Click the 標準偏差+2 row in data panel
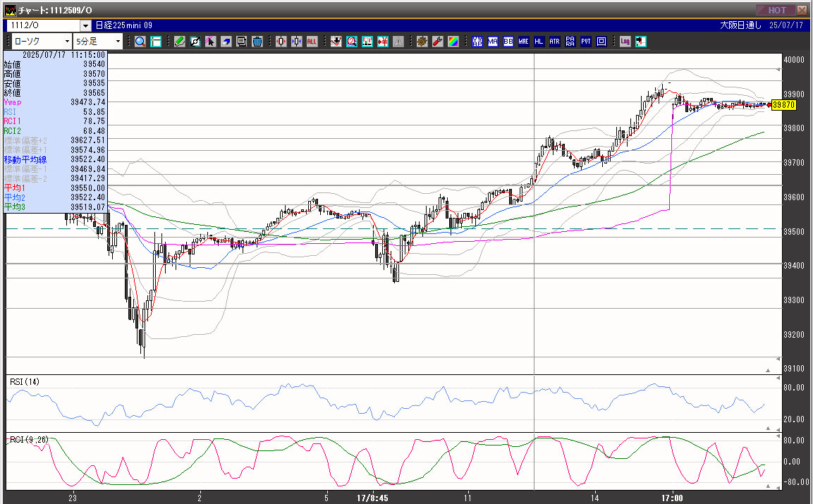Image resolution: width=813 pixels, height=504 pixels. point(54,140)
